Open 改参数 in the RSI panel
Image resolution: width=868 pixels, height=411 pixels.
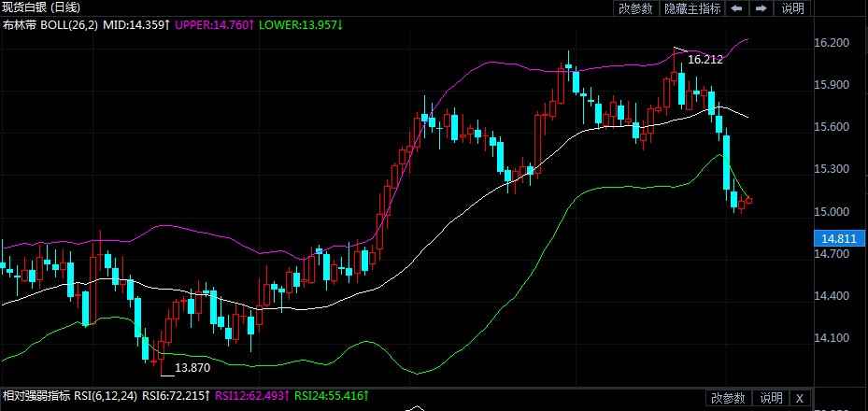pyautogui.click(x=728, y=398)
